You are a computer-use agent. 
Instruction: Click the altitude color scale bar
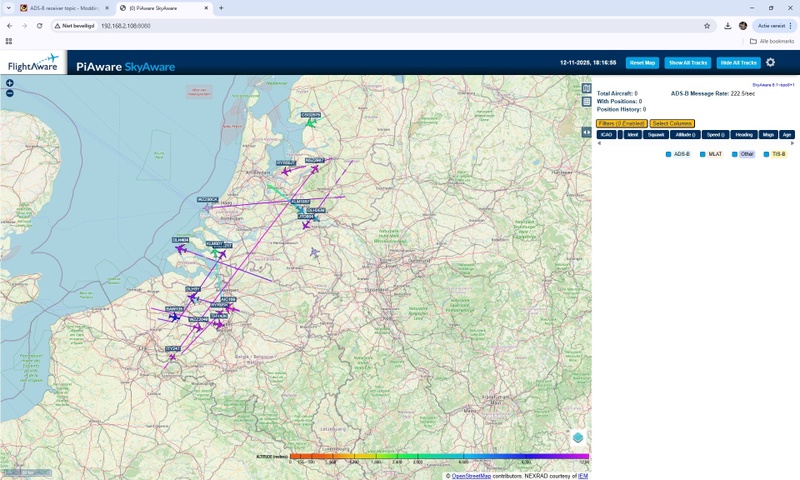click(x=438, y=457)
